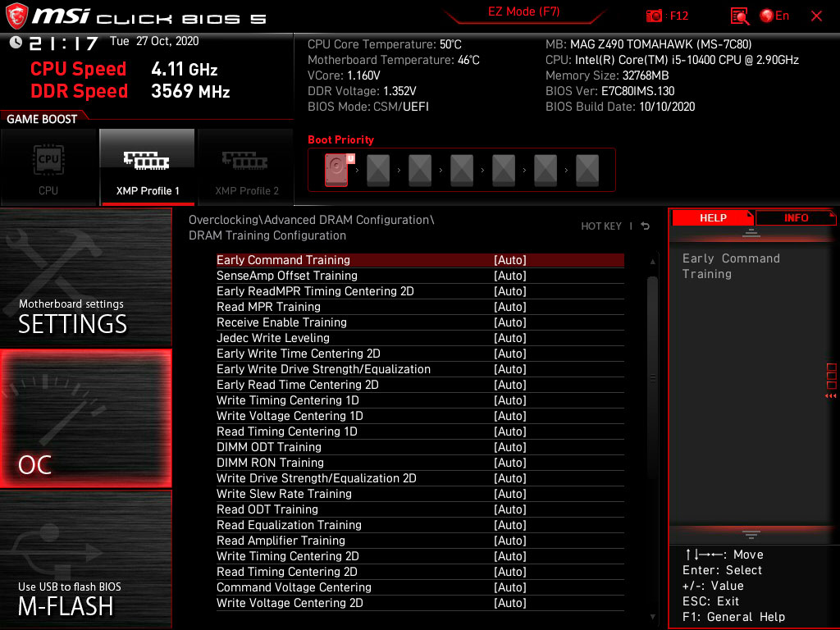Screen dimensions: 840x630
Task: Click the breadcrumb Overclocking\Advanced DRAM Configuration
Action: 311,220
